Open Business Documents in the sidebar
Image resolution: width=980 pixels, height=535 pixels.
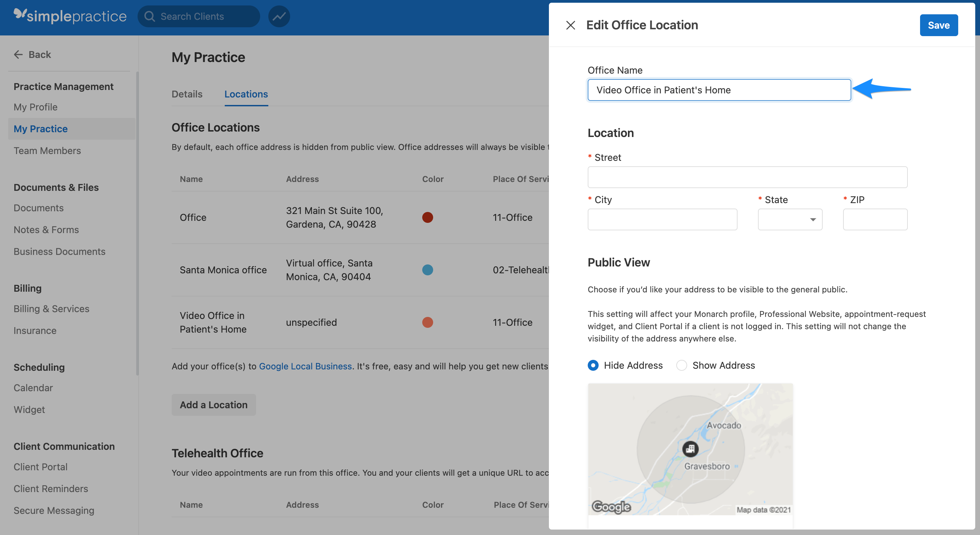tap(59, 251)
